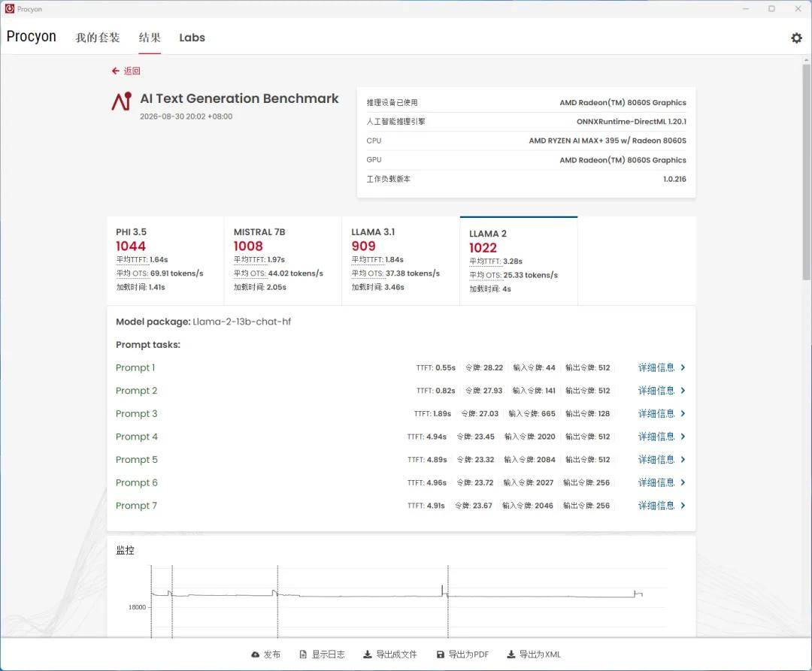
Task: Click the 推理设备已使用 label
Action: click(x=392, y=102)
